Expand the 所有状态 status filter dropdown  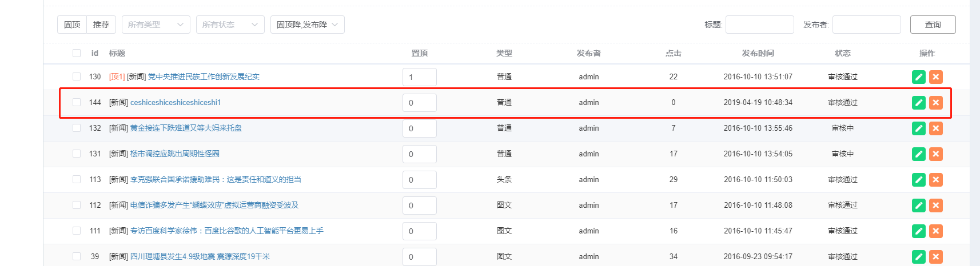click(230, 25)
